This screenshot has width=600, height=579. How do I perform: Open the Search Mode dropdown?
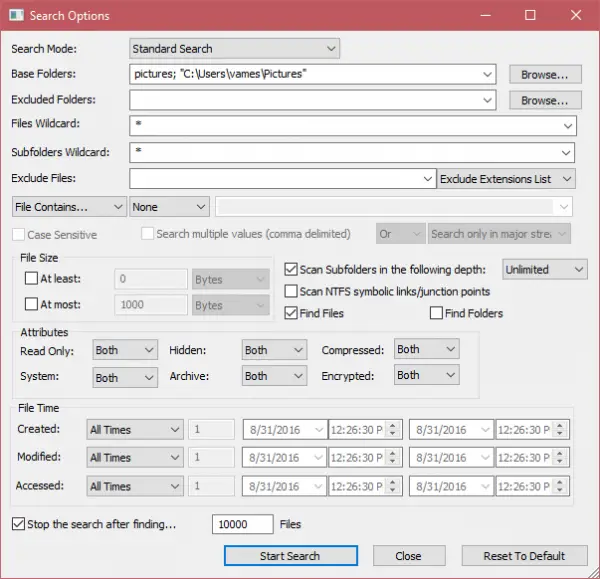[x=235, y=48]
